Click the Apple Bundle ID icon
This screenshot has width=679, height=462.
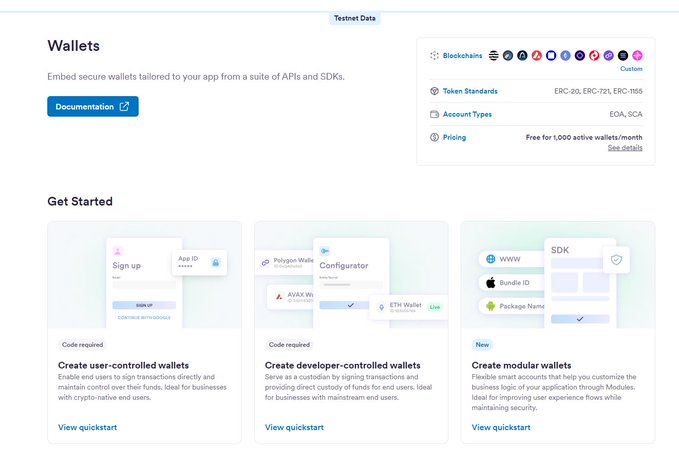tap(490, 282)
